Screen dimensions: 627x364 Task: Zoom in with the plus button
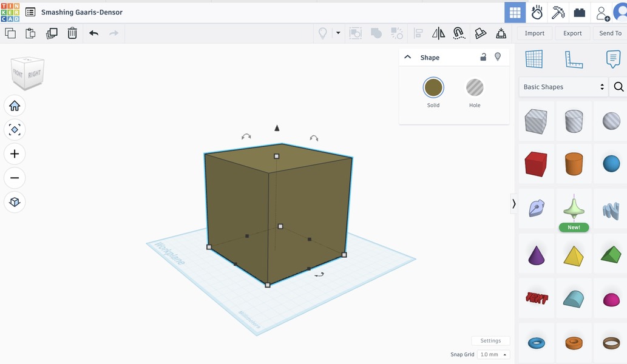15,154
